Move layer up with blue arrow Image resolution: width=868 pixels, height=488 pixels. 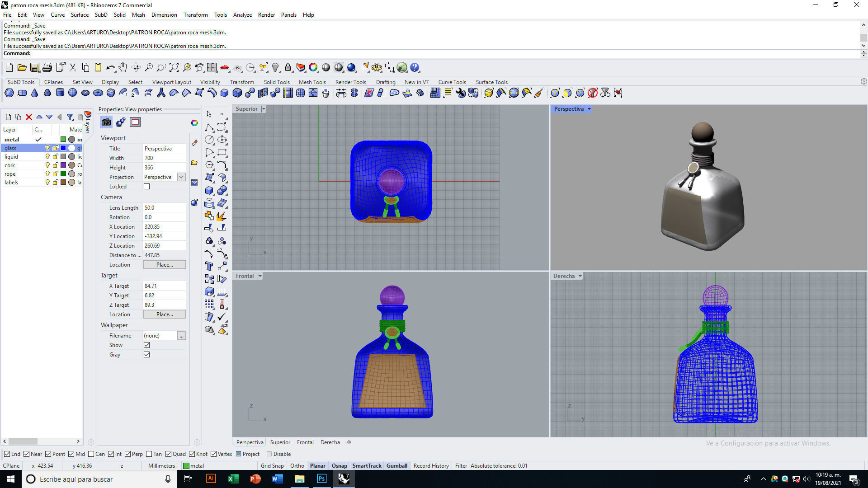pos(39,117)
